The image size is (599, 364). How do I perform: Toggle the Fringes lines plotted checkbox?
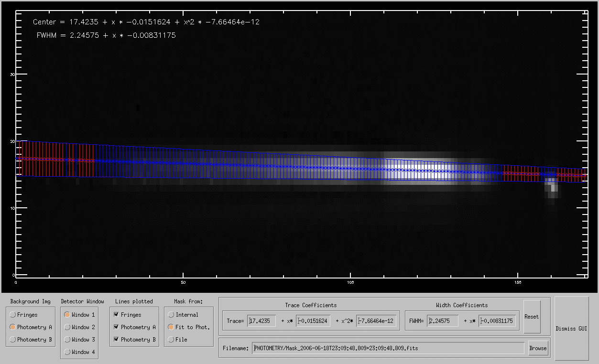[117, 315]
